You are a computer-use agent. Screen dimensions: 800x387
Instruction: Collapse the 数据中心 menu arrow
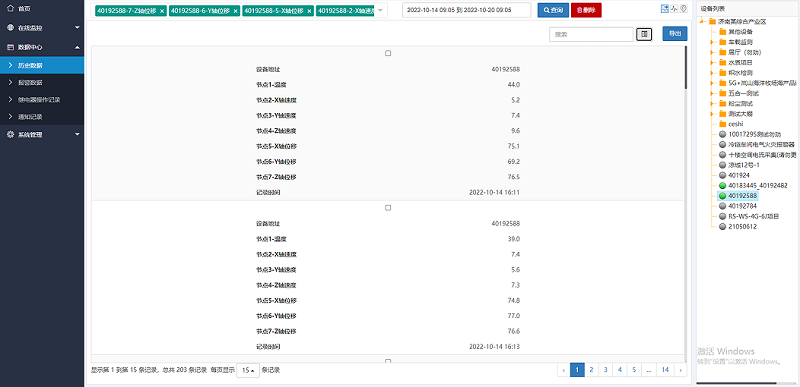(x=77, y=47)
